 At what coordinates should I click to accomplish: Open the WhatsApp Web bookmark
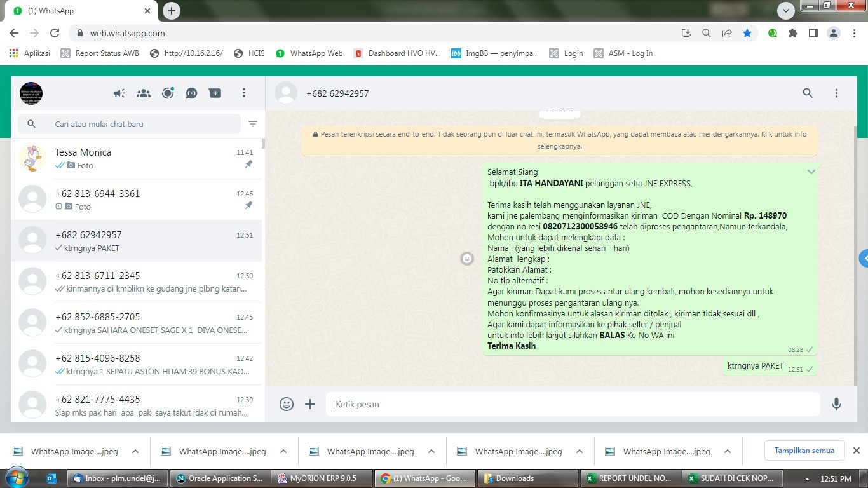pos(309,53)
